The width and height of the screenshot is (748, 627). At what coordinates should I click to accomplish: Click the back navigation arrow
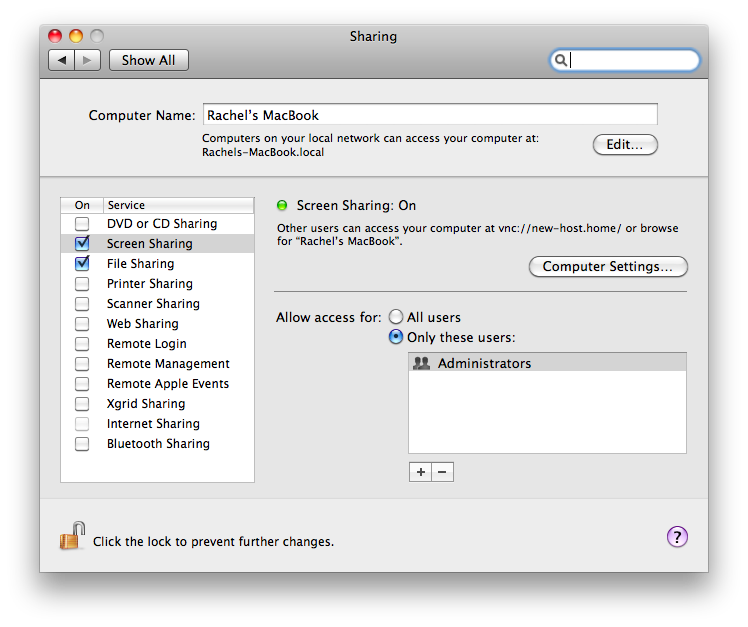pyautogui.click(x=62, y=60)
